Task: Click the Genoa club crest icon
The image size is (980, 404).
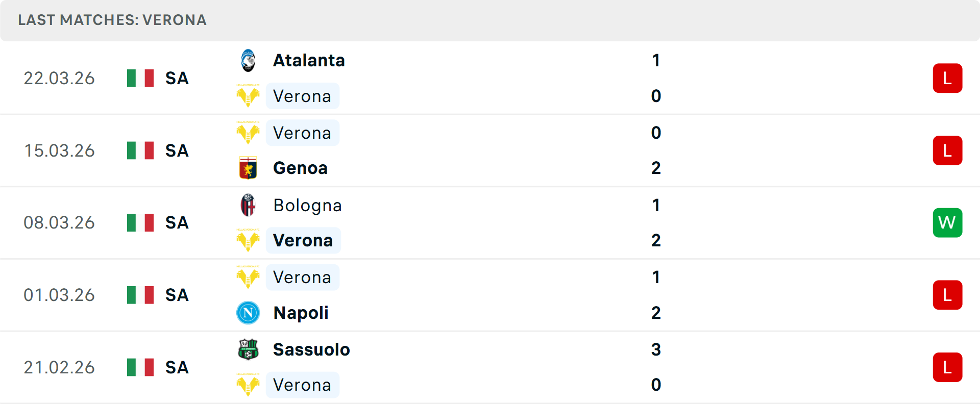Action: point(248,168)
